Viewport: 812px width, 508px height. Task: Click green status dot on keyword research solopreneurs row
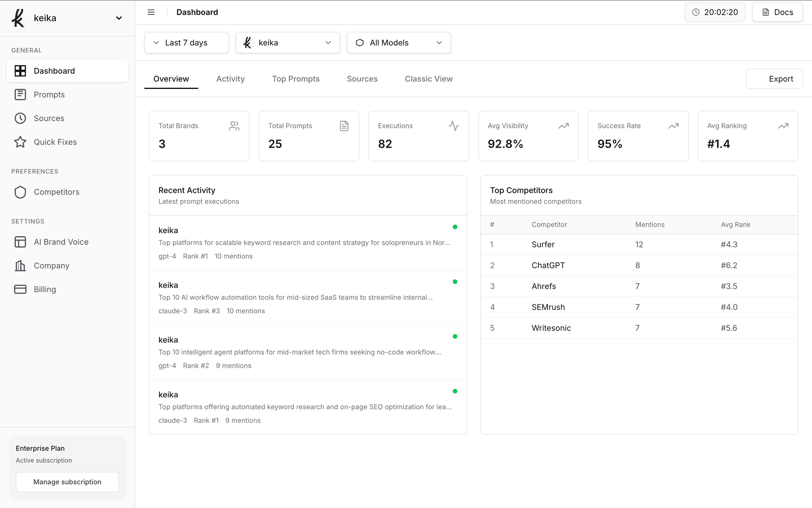tap(455, 227)
